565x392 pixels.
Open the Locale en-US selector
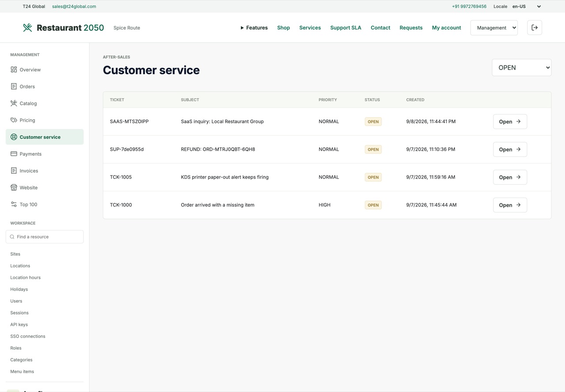click(527, 7)
